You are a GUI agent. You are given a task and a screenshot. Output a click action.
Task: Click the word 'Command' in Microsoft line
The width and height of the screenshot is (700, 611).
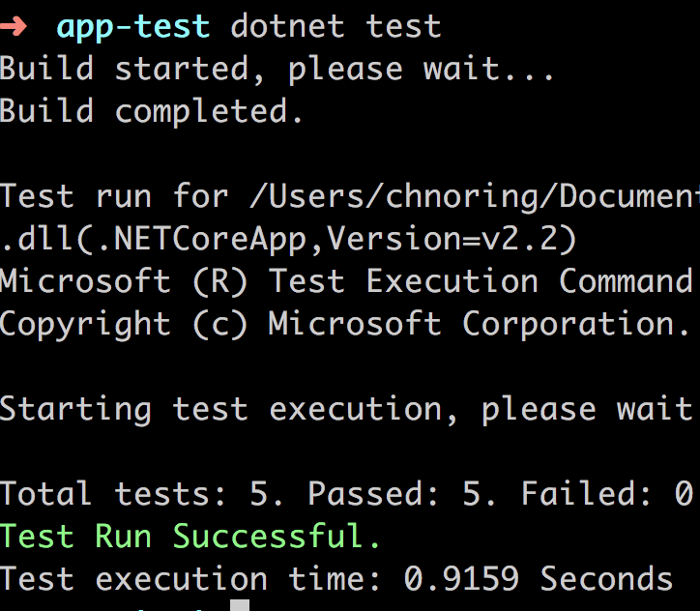(x=626, y=281)
